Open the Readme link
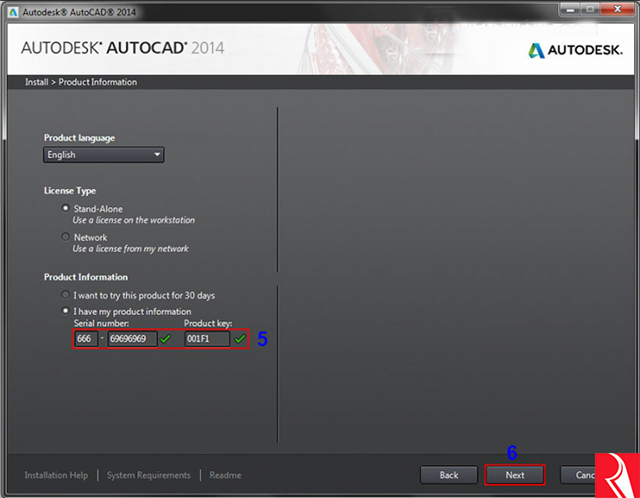This screenshot has width=640, height=498. click(225, 475)
